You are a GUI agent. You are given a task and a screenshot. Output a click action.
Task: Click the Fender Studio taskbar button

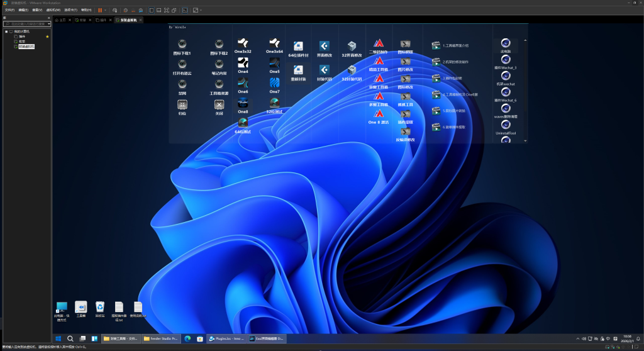click(x=162, y=338)
